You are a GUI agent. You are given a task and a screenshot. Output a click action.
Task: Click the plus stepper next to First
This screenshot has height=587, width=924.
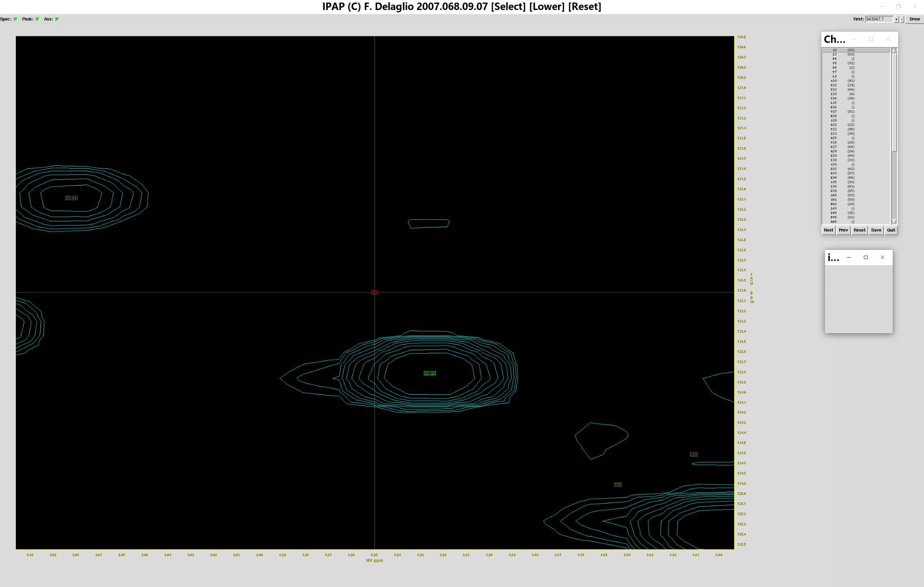[896, 19]
